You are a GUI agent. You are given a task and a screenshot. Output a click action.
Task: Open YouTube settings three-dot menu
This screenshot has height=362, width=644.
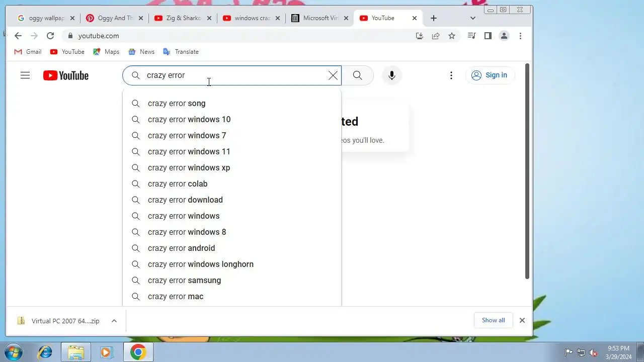point(451,75)
